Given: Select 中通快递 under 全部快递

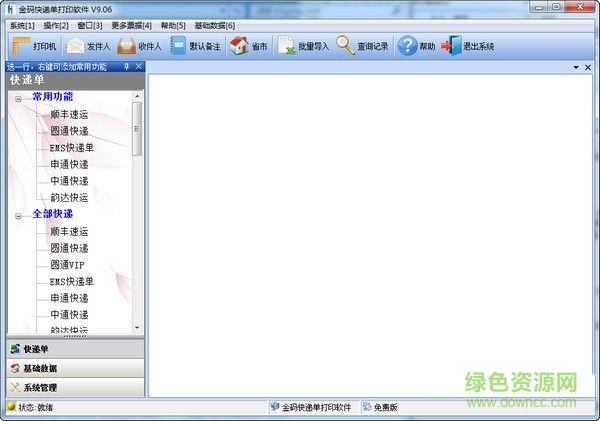Looking at the screenshot, I should coord(69,315).
